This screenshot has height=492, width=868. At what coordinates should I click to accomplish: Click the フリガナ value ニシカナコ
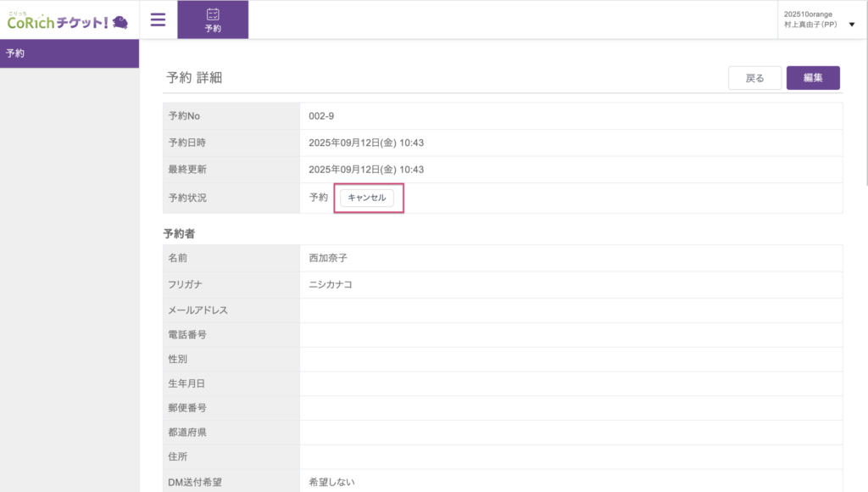tap(331, 284)
